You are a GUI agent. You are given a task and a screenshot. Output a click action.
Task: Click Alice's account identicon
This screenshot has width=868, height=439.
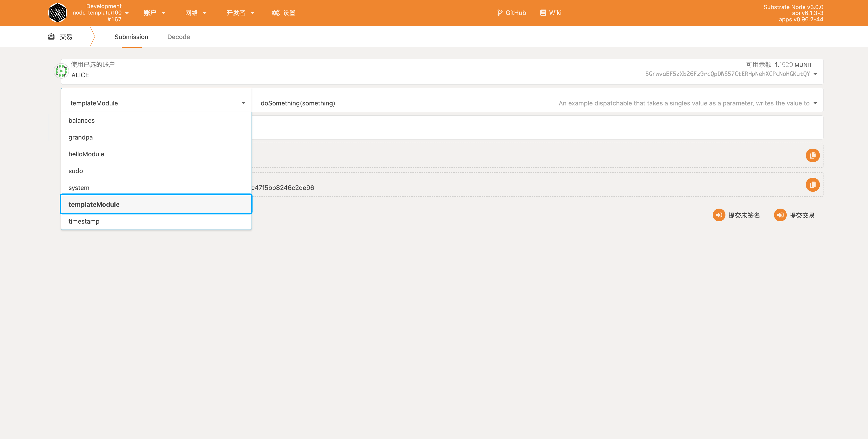point(61,71)
